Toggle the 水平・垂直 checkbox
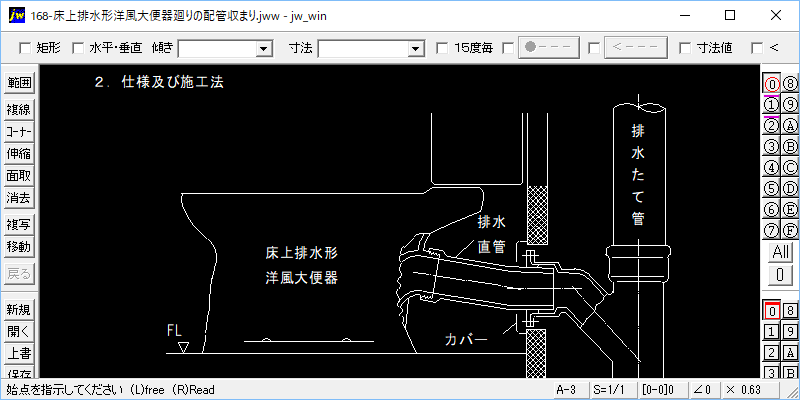800x400 pixels. click(78, 48)
